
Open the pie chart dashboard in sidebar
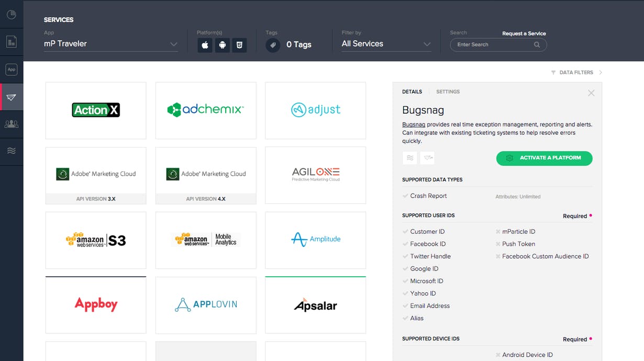pyautogui.click(x=12, y=15)
